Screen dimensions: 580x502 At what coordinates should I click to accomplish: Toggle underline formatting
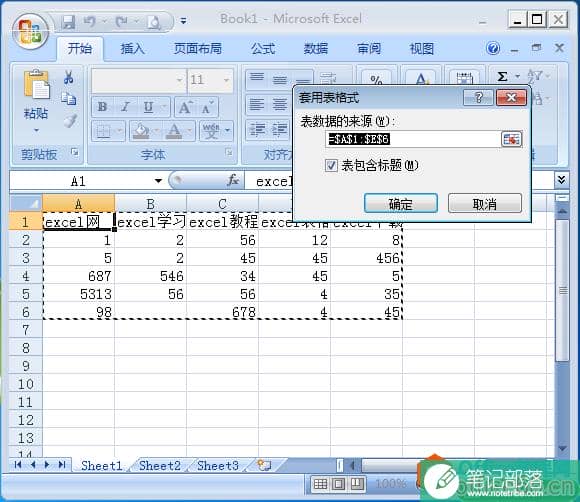tap(149, 107)
